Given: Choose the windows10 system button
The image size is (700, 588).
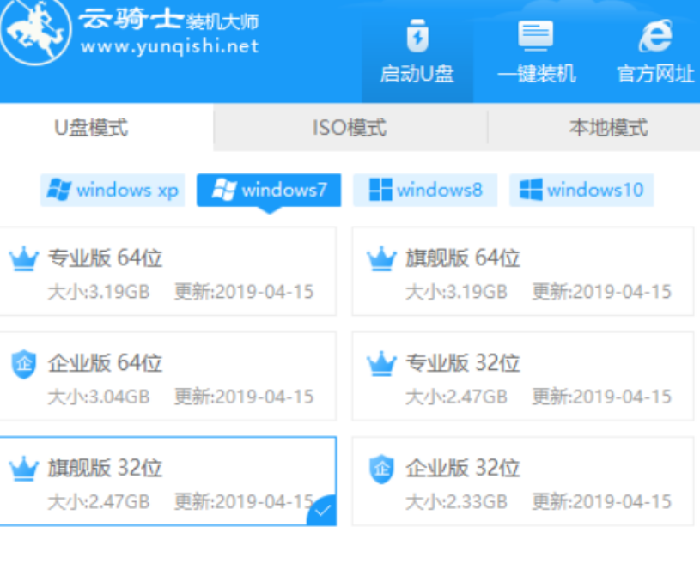Looking at the screenshot, I should (x=581, y=190).
